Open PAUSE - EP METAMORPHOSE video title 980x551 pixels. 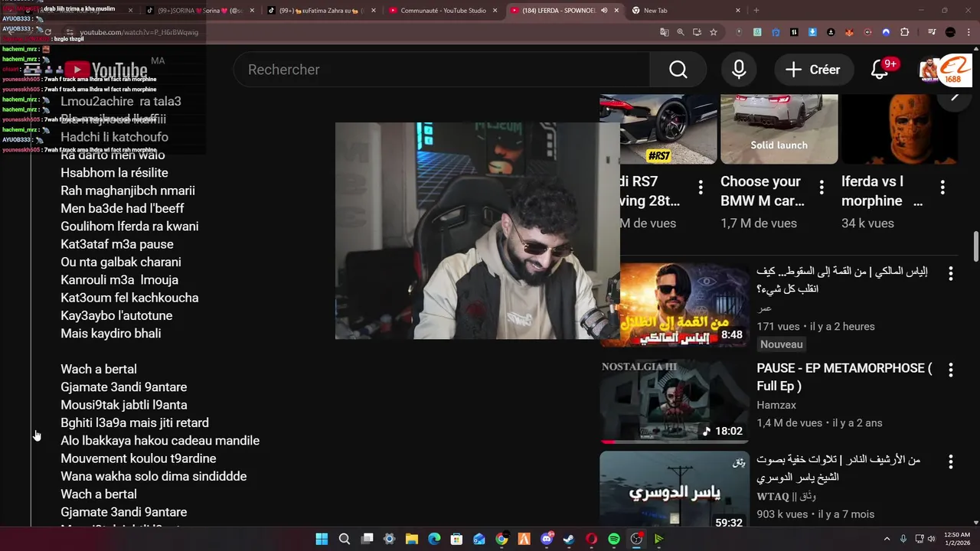844,377
